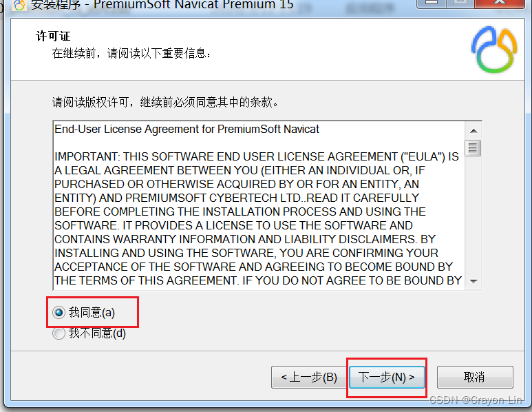Click the installer icon in the title bar

coord(19,4)
